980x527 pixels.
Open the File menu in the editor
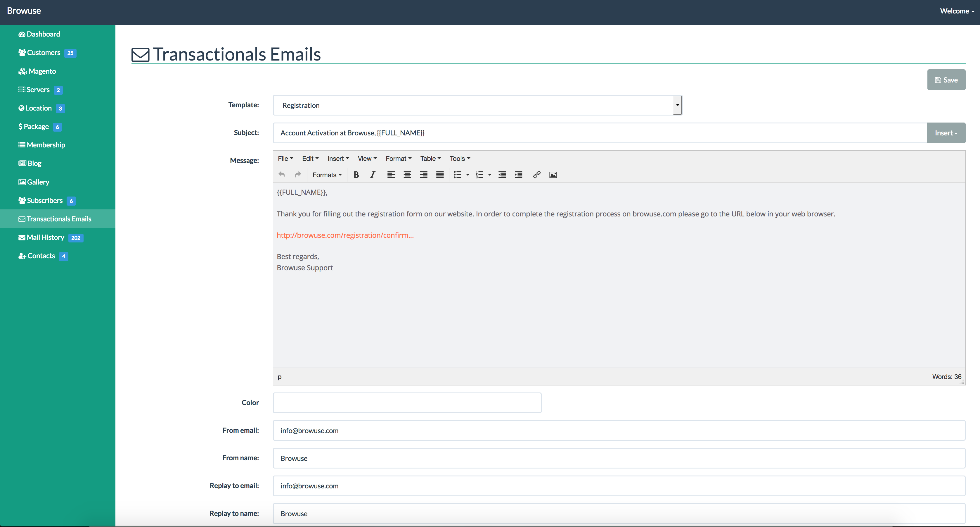point(285,159)
